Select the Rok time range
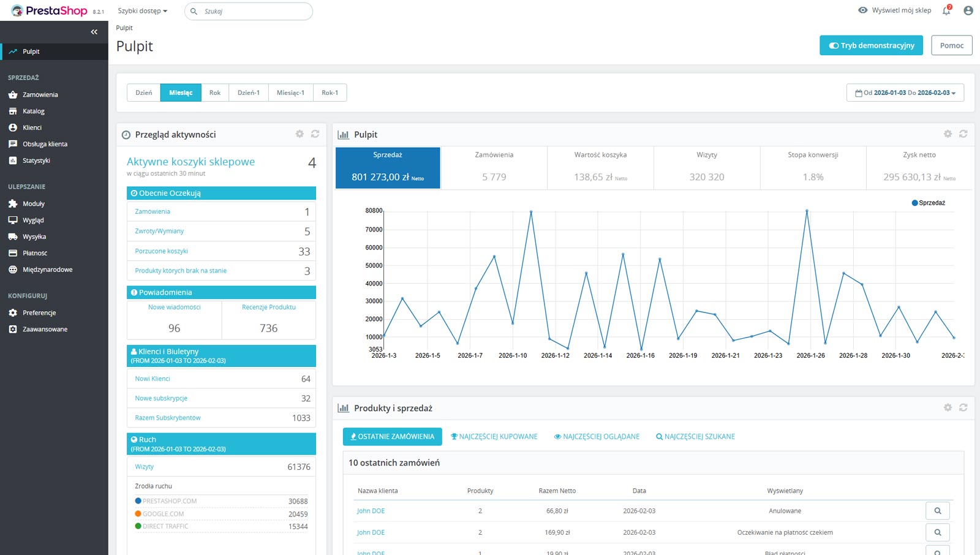 pos(214,92)
